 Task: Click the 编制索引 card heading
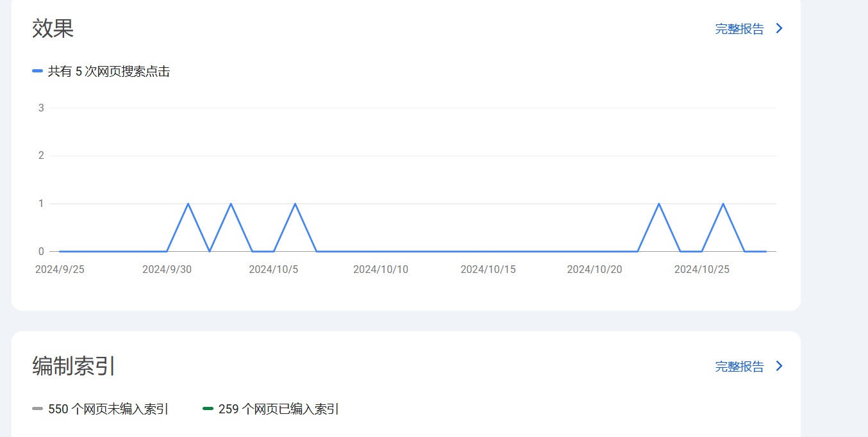(x=74, y=367)
